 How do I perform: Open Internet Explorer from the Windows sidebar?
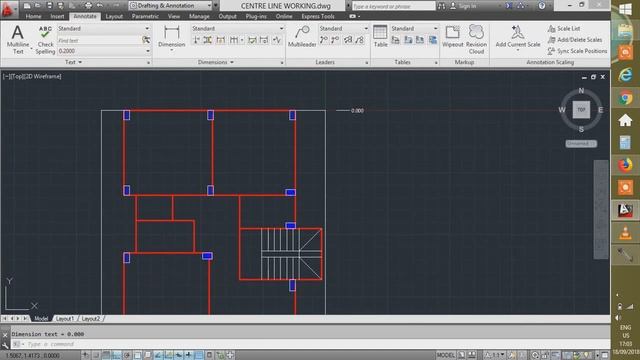[x=625, y=75]
